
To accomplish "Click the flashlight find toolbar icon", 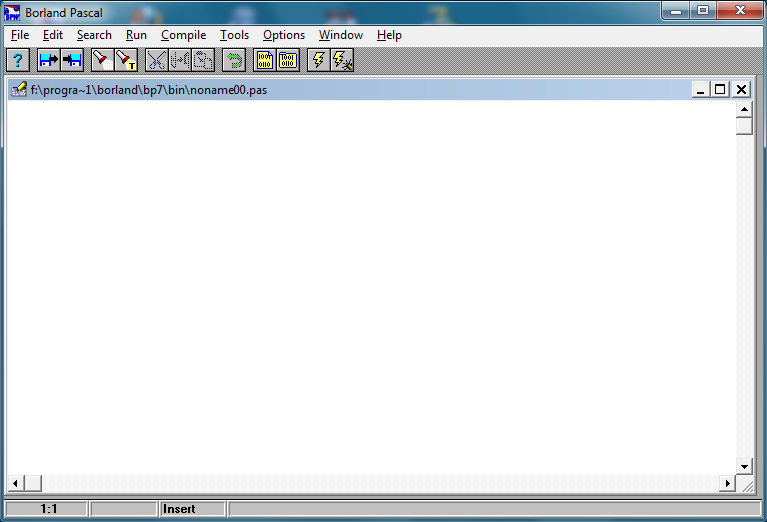I will 102,61.
